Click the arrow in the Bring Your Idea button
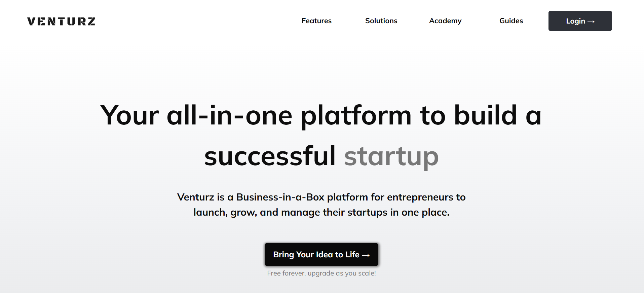 [x=366, y=255]
